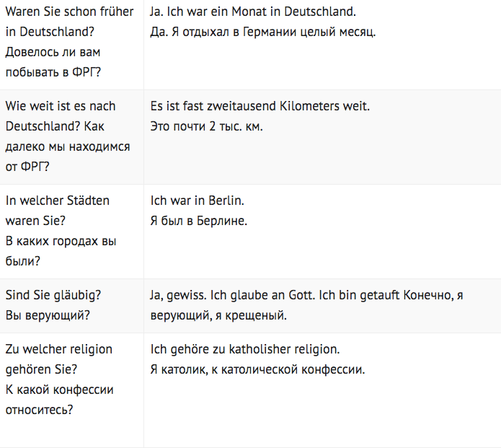Click the answer 'Ich war in Berlin.'
The image size is (501, 448).
coord(197,201)
